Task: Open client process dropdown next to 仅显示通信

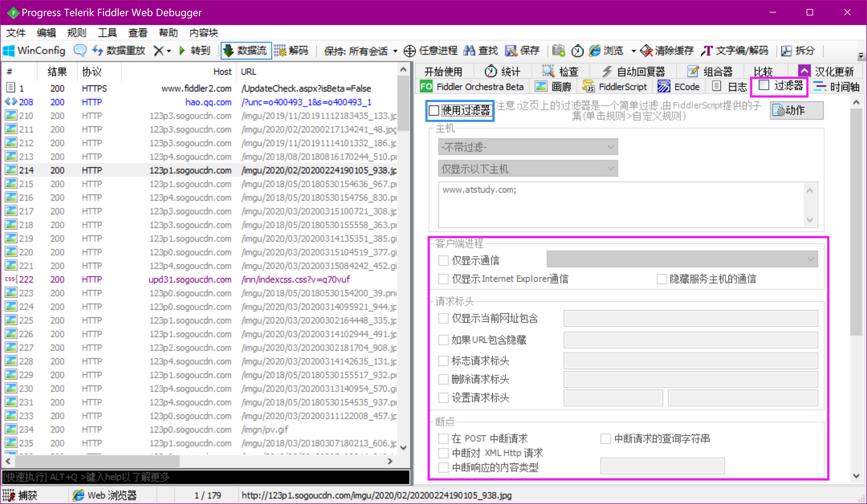Action: (x=682, y=259)
